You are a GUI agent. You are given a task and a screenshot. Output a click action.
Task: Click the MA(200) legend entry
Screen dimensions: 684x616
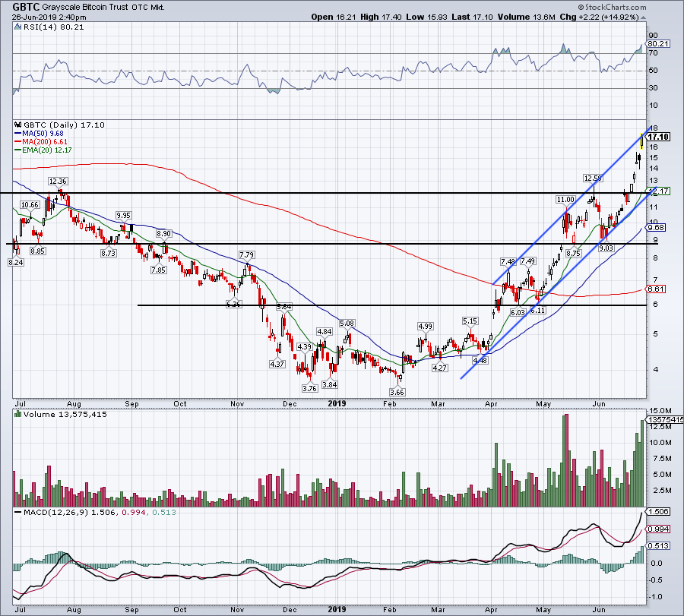(40, 142)
